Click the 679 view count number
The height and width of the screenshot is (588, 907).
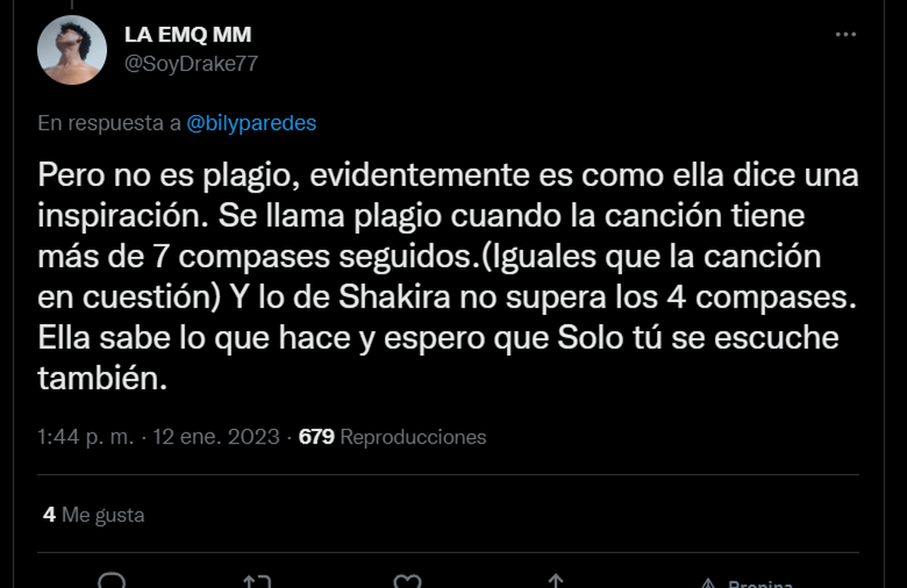pos(317,437)
